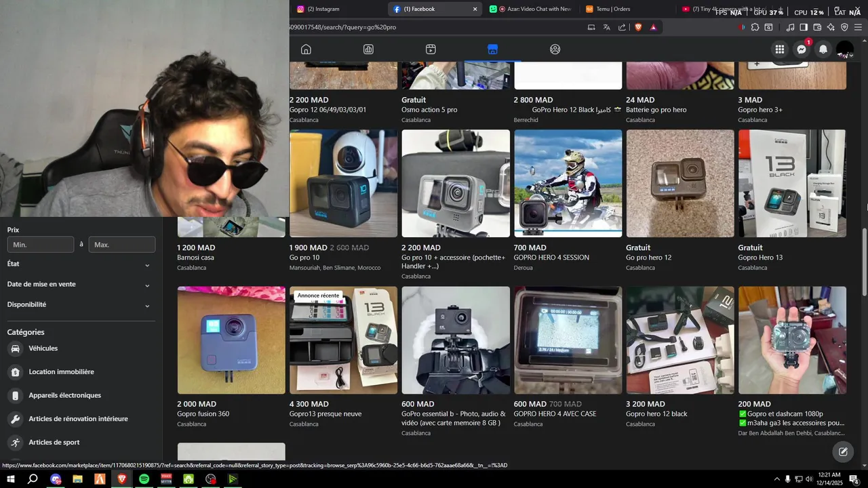The height and width of the screenshot is (488, 868).
Task: Toggle the browser sidebar panel icon
Action: [804, 27]
